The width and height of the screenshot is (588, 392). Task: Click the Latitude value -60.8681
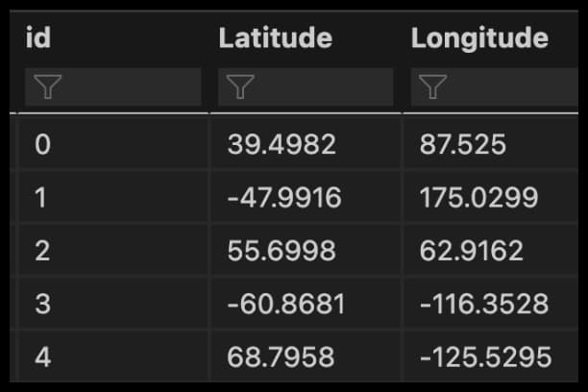pyautogui.click(x=284, y=305)
